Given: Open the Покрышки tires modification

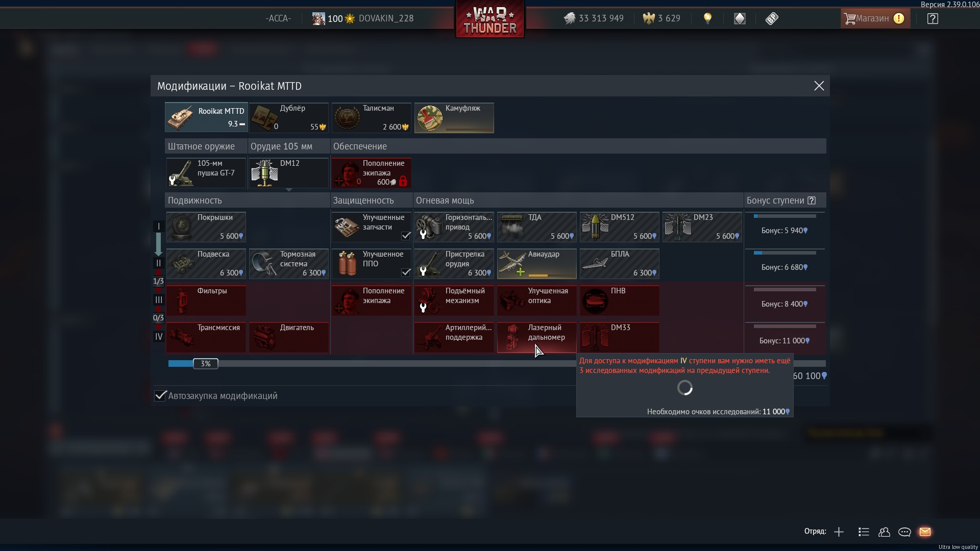Looking at the screenshot, I should pos(206,227).
